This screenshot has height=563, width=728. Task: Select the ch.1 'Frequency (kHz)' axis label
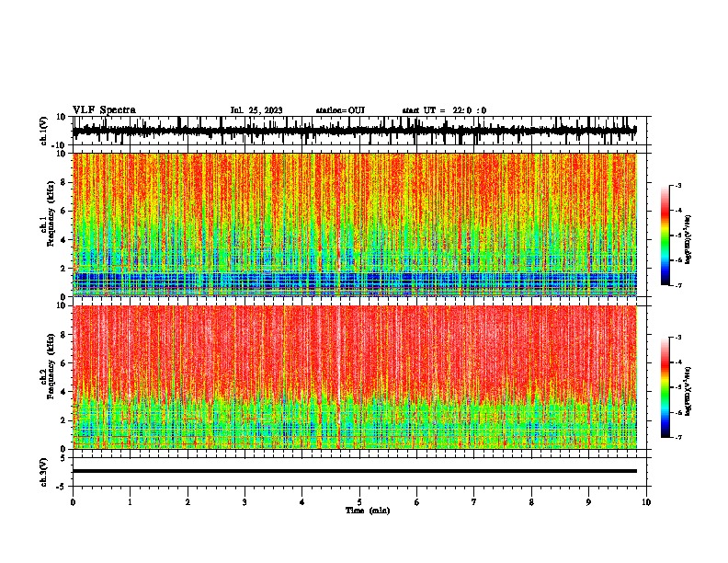[x=51, y=214]
